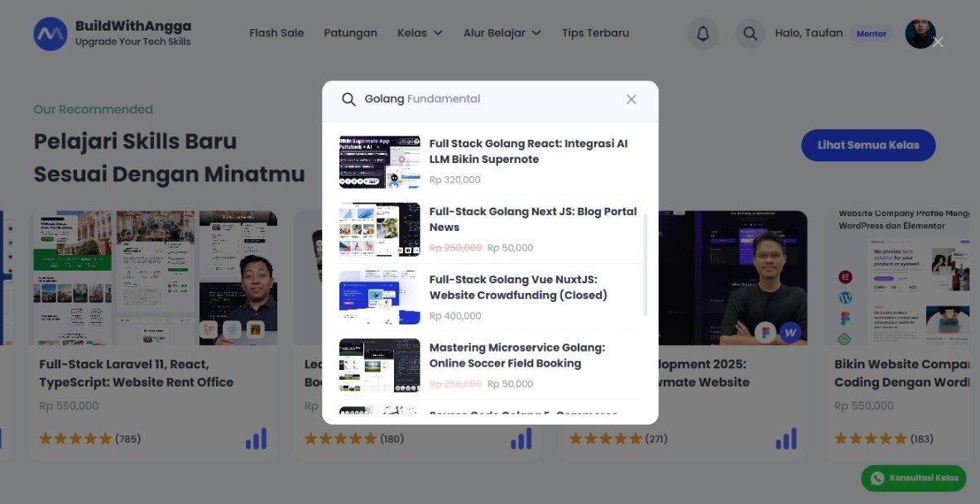Select Tips Terbaru in the navigation
Viewport: 980px width, 504px height.
[595, 33]
